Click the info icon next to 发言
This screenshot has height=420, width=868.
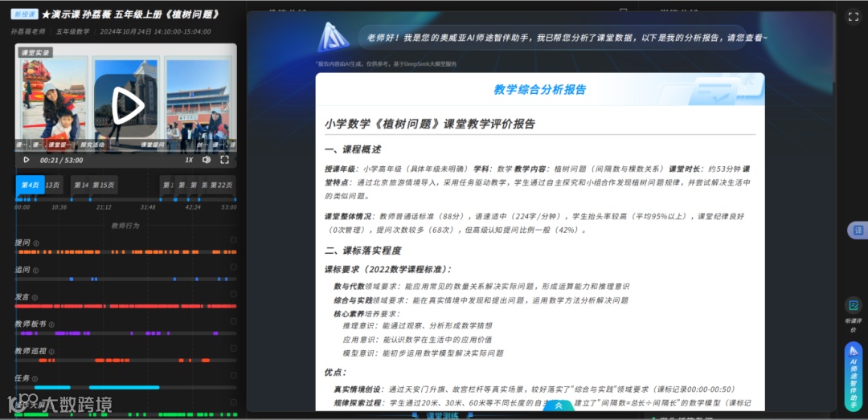click(36, 298)
